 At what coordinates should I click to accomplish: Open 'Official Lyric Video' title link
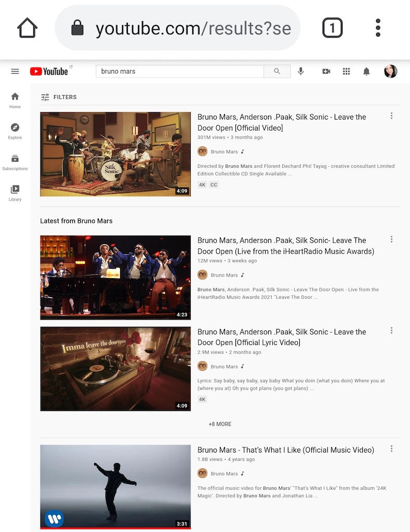tap(282, 337)
